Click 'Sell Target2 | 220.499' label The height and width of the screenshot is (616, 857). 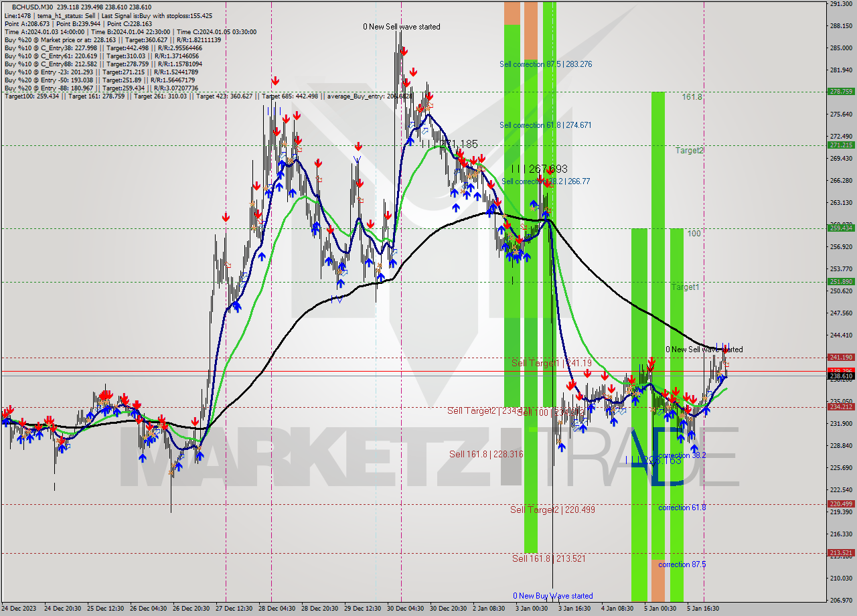pyautogui.click(x=552, y=510)
